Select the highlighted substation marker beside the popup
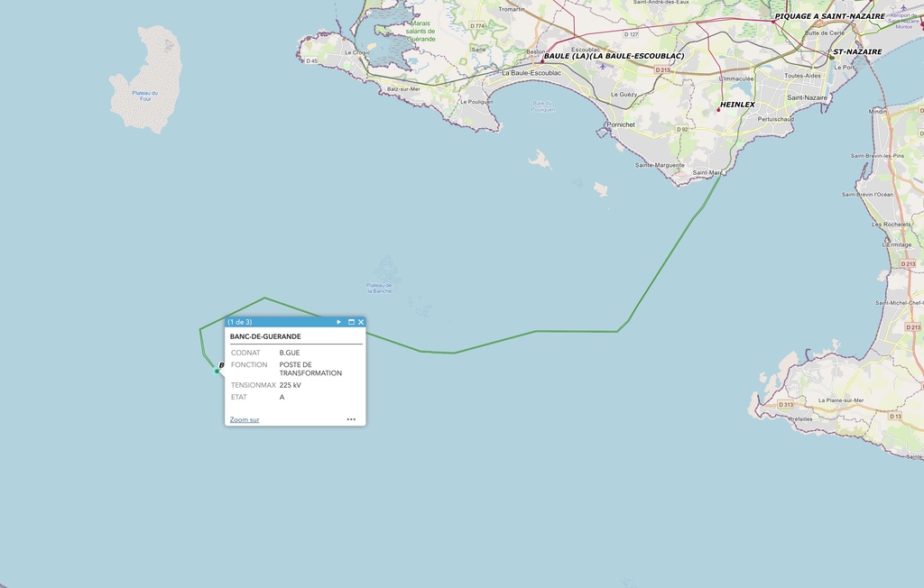 point(217,372)
